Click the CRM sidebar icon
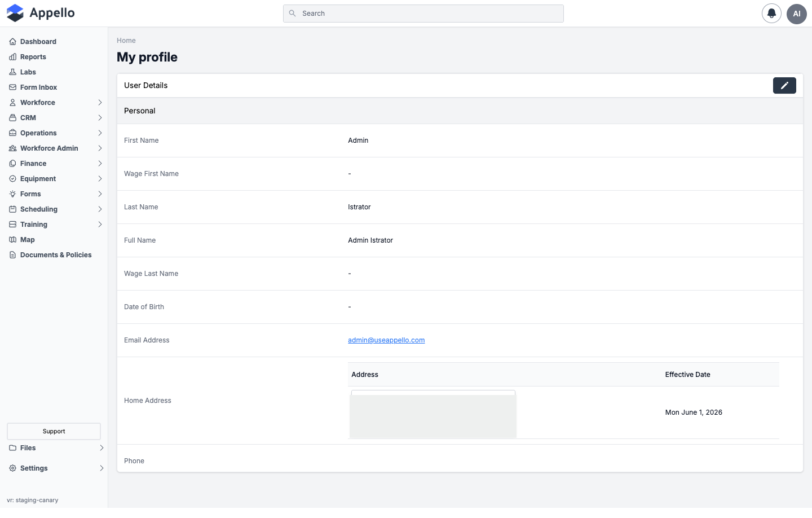The width and height of the screenshot is (812, 518). 12,118
